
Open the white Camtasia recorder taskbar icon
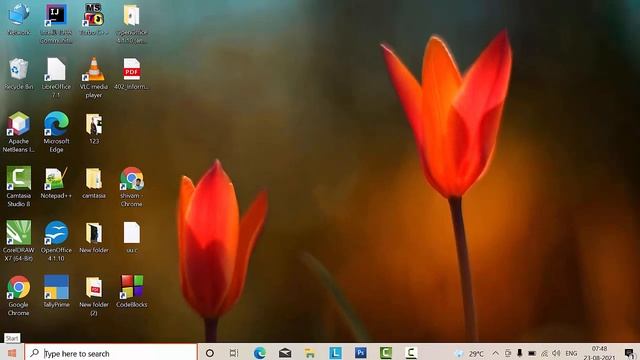[x=411, y=353]
